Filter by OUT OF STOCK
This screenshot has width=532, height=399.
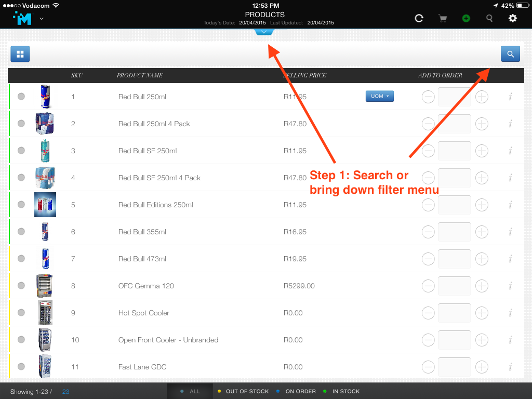243,392
